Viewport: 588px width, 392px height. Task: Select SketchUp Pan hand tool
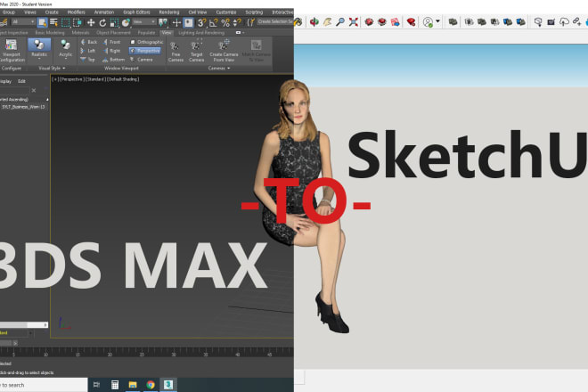click(327, 22)
